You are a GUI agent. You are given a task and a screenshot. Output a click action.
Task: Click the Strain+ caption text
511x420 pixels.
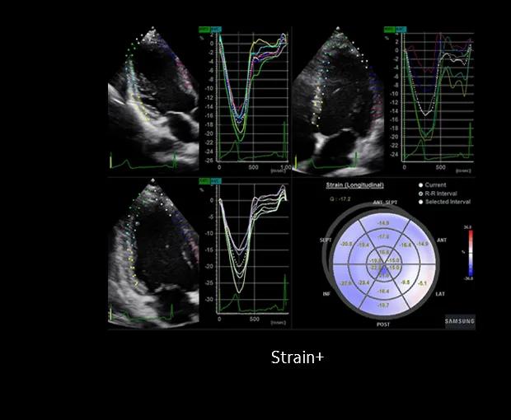(298, 357)
